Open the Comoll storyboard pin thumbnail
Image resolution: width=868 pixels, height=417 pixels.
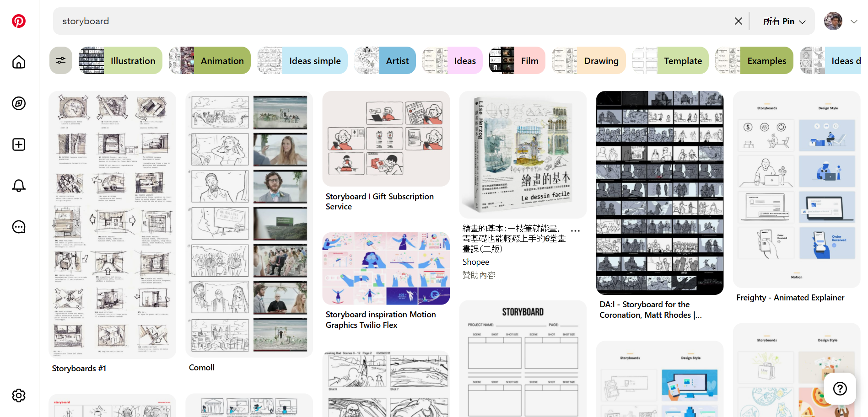pyautogui.click(x=249, y=224)
